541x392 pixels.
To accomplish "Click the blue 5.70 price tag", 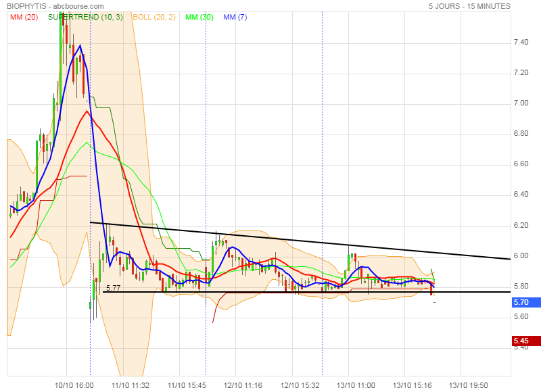I will [527, 302].
